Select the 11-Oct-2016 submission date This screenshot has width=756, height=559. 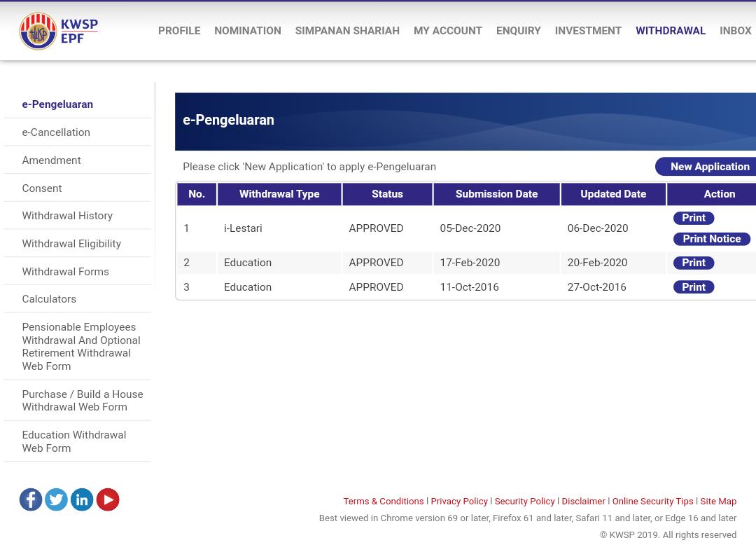coord(469,287)
